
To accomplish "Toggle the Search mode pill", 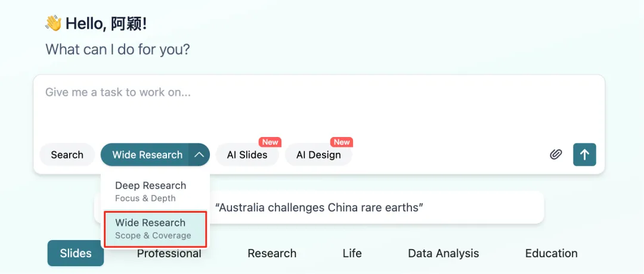I will click(x=67, y=155).
